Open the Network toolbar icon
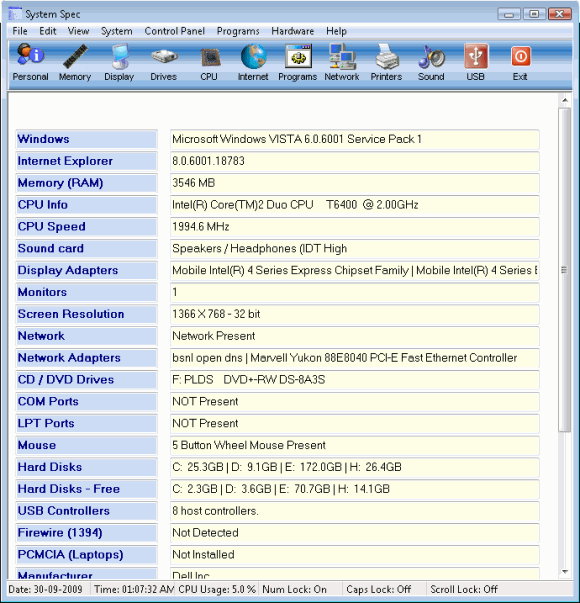 pos(342,62)
